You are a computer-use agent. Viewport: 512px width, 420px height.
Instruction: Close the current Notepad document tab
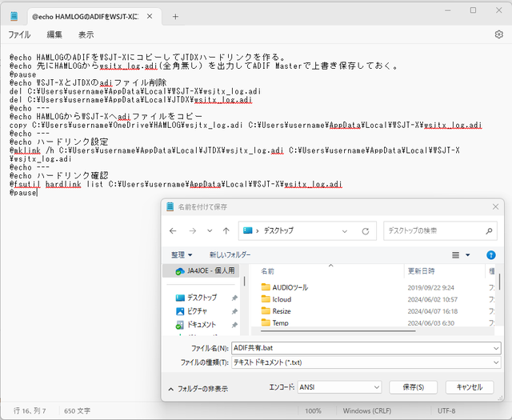150,16
